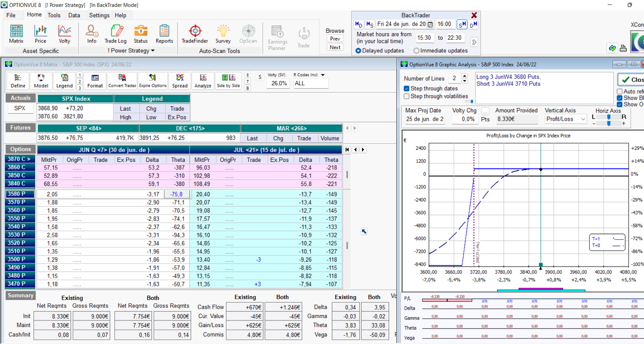Toggle Step through dates checkbox
Viewport: 644px width, 344px height.
(407, 89)
